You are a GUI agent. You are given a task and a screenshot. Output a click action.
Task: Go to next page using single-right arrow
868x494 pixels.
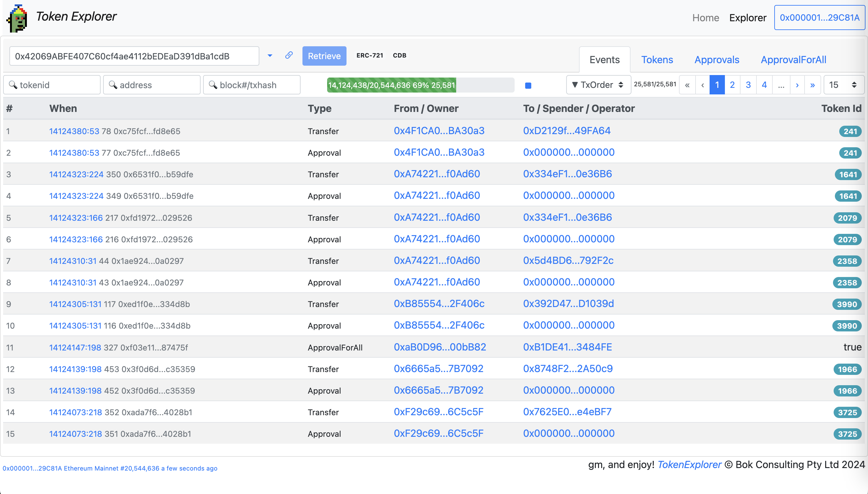(x=797, y=85)
